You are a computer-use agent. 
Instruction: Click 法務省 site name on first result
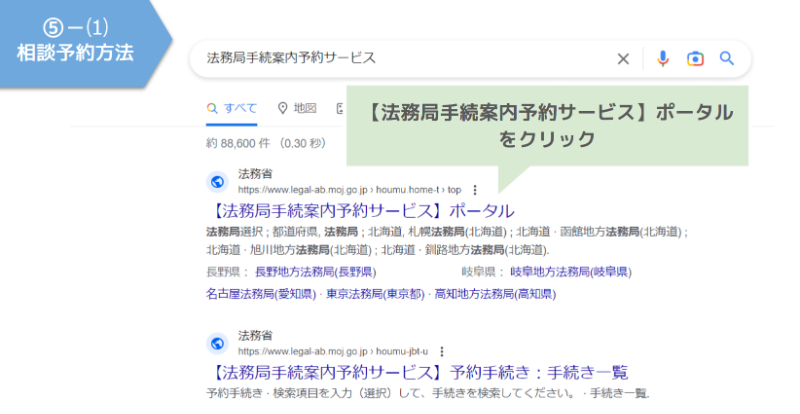[x=255, y=174]
